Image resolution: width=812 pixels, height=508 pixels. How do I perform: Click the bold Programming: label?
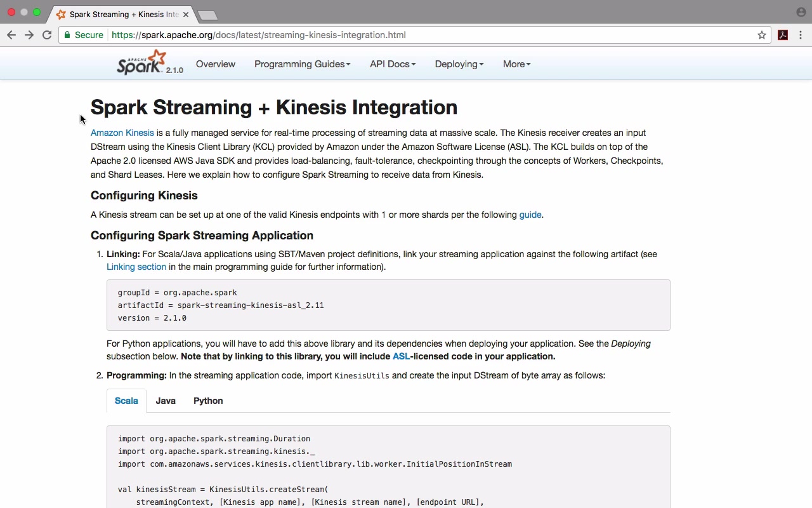point(136,375)
